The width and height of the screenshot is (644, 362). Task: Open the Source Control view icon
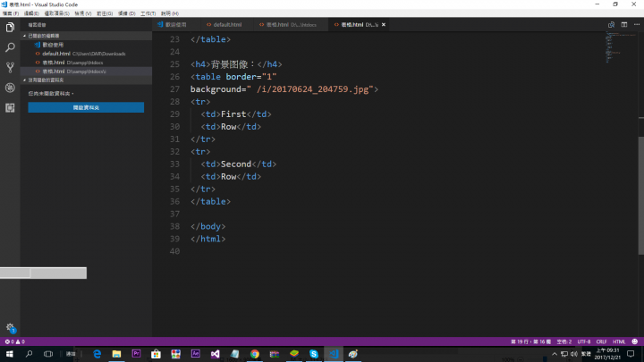coord(10,67)
